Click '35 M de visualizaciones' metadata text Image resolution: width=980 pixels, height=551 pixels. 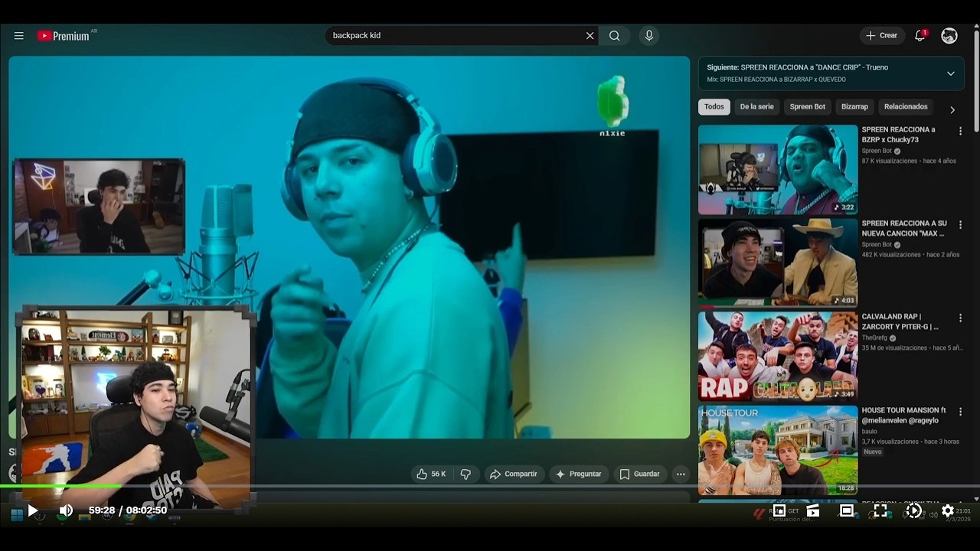894,348
